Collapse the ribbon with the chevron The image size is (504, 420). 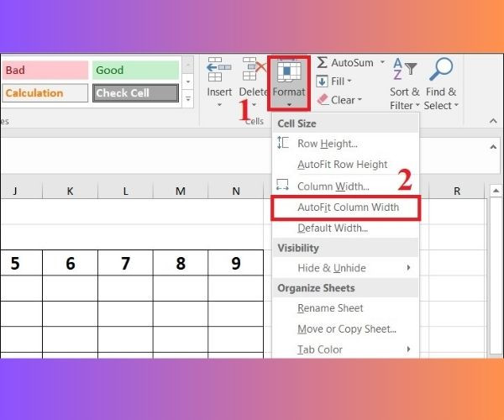click(x=493, y=121)
